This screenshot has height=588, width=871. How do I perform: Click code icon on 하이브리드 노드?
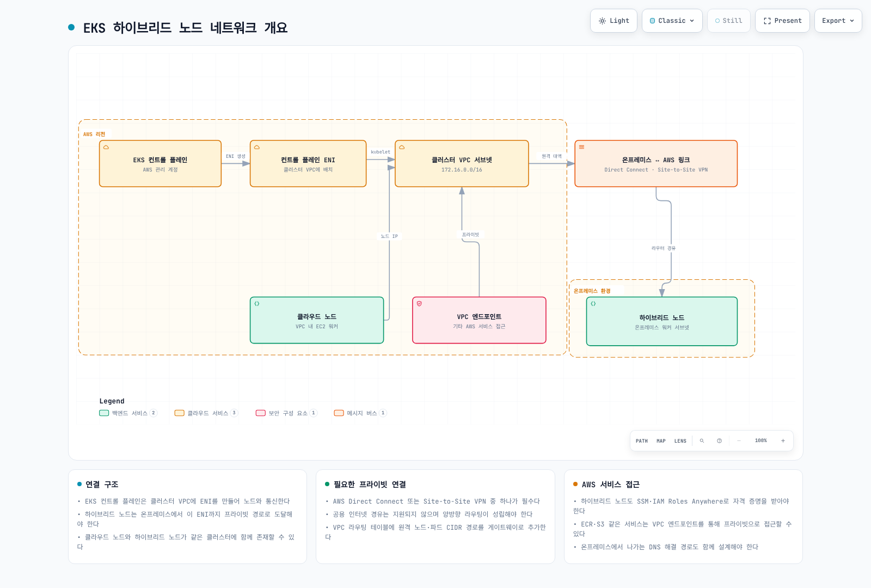click(x=593, y=304)
